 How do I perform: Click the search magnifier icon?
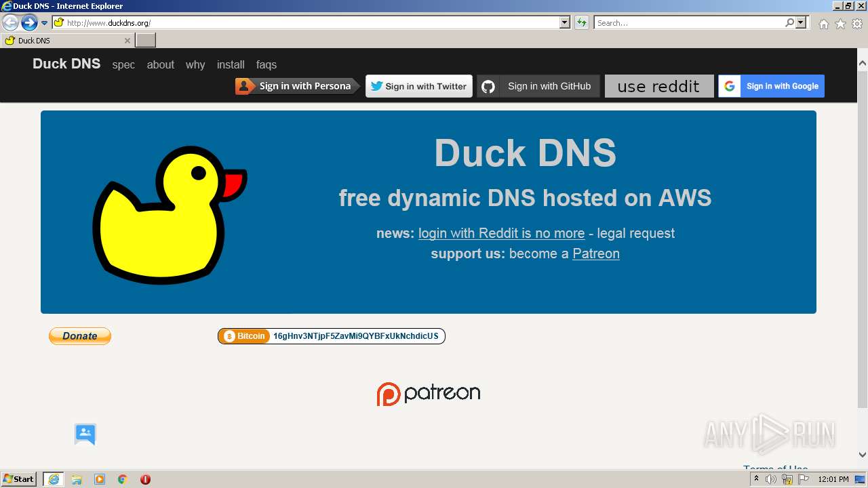[789, 23]
